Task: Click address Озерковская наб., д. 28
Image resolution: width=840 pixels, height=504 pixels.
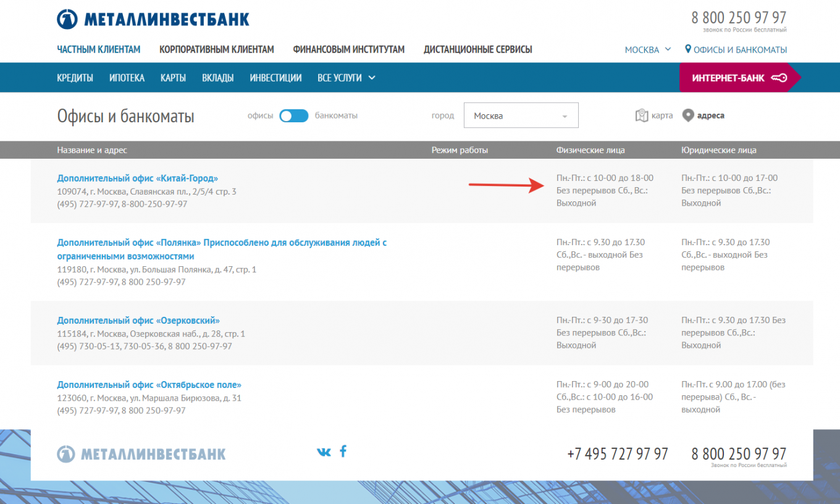Action: tap(177, 334)
